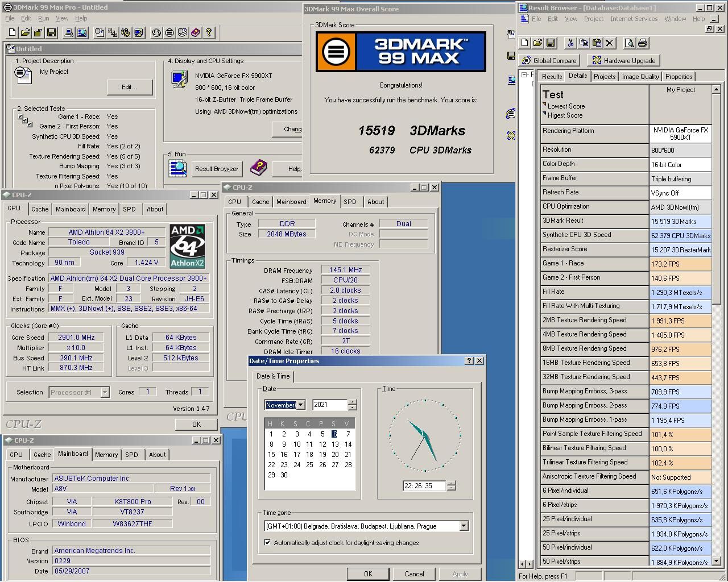Click the striped 3DMark logo icon in toolbar

(169, 32)
